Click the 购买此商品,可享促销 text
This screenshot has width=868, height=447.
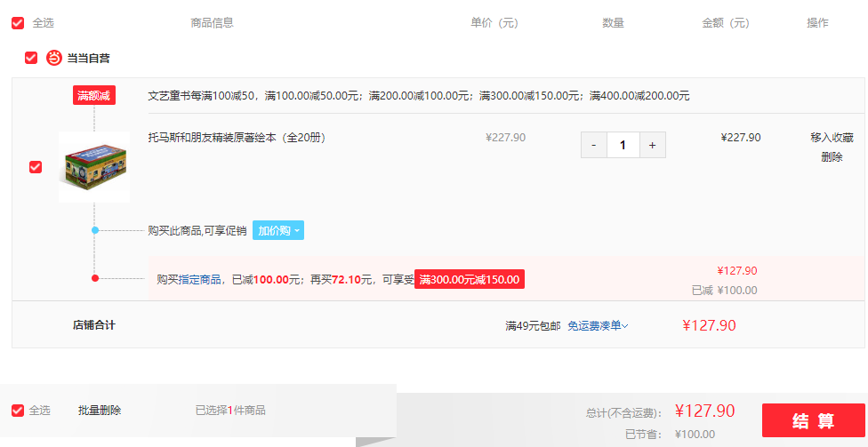click(197, 231)
